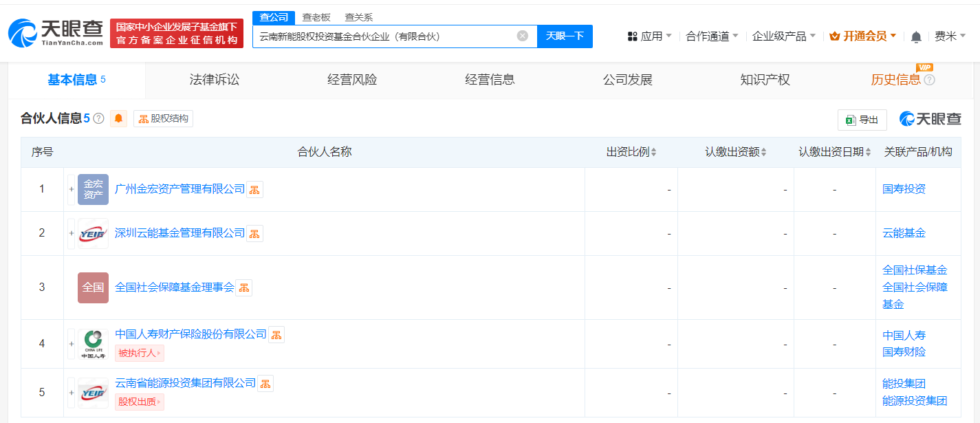Open equity structure icon for 深圳云能基金管理有限公司

(254, 233)
